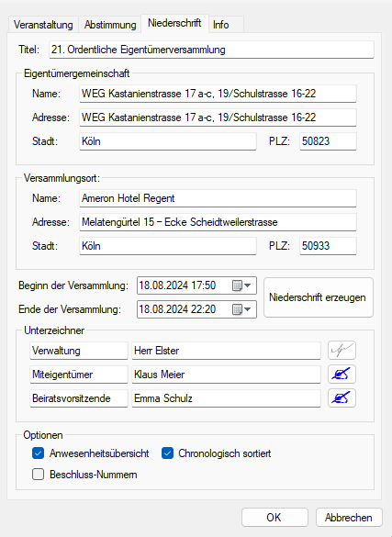Edit the PLZ field containing 50823
Screen dimensions: 392x537
pos(328,141)
